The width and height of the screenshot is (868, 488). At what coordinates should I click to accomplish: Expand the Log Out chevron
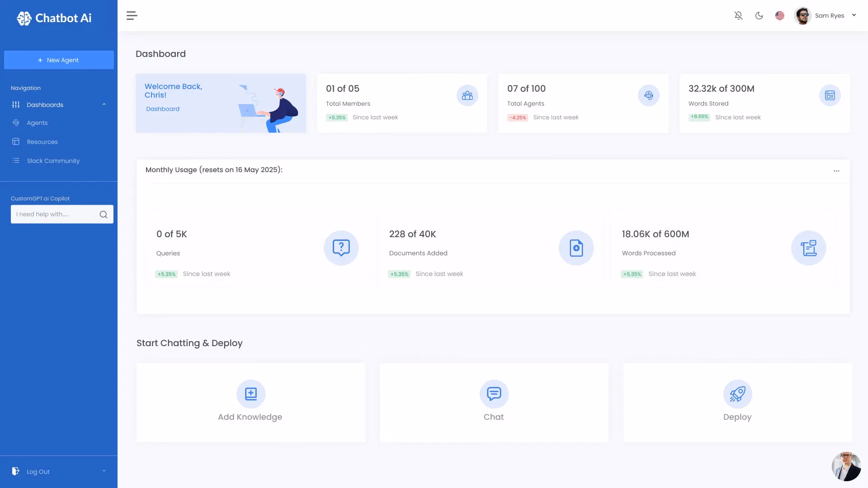click(x=104, y=471)
